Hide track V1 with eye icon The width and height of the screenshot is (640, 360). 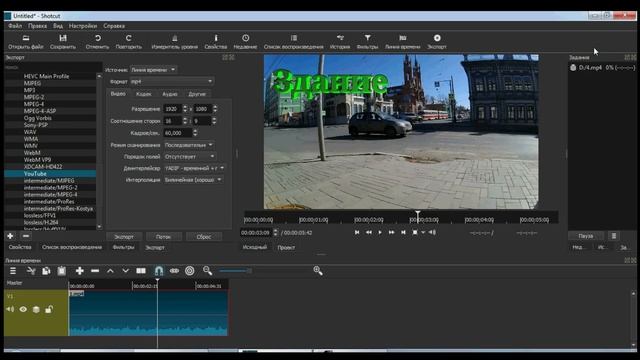[x=23, y=309]
